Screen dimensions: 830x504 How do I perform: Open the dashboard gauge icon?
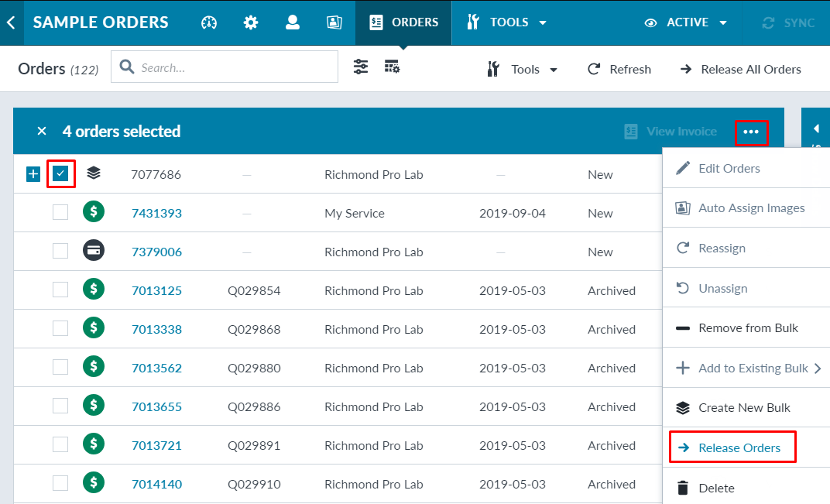pyautogui.click(x=209, y=22)
